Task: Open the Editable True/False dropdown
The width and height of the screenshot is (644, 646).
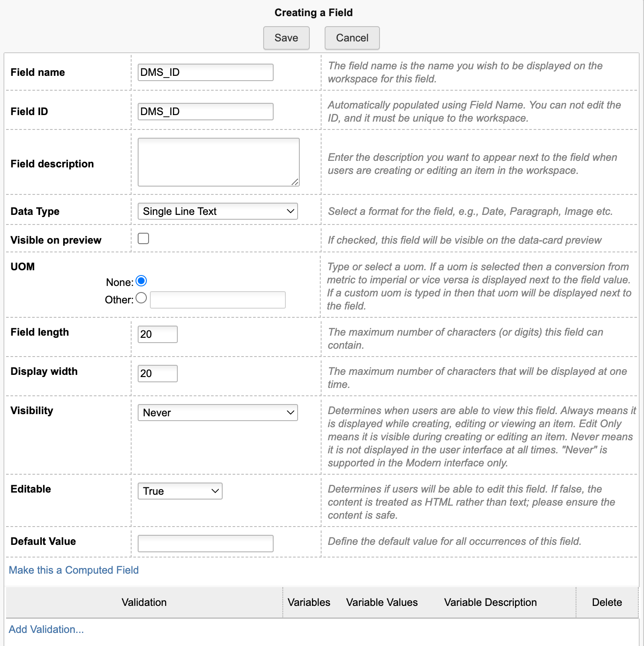Action: [180, 491]
